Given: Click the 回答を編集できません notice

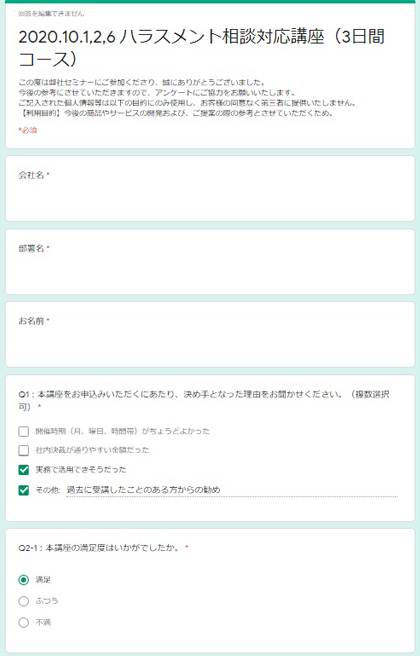Looking at the screenshot, I should click(51, 14).
